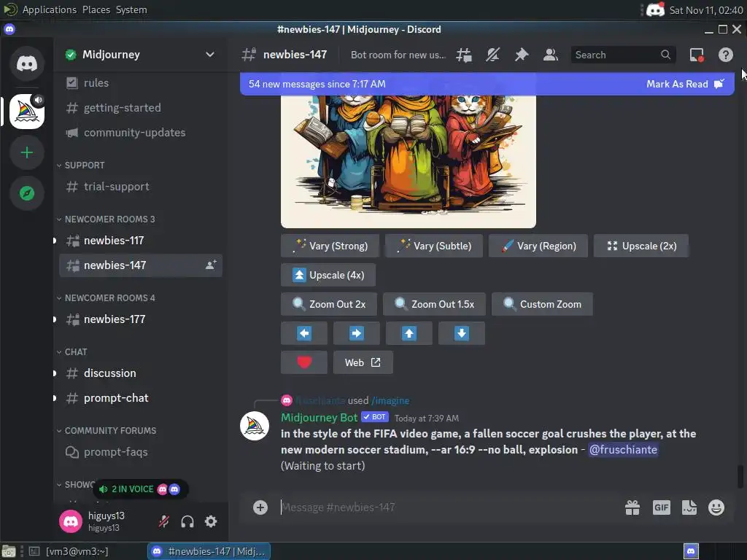Collapse the SUPPORT category

coord(80,166)
